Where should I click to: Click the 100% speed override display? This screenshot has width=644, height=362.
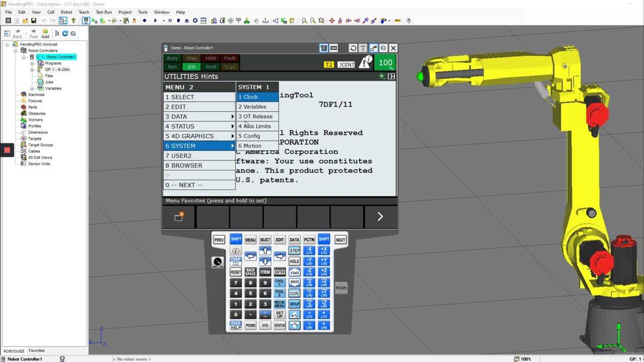385,62
